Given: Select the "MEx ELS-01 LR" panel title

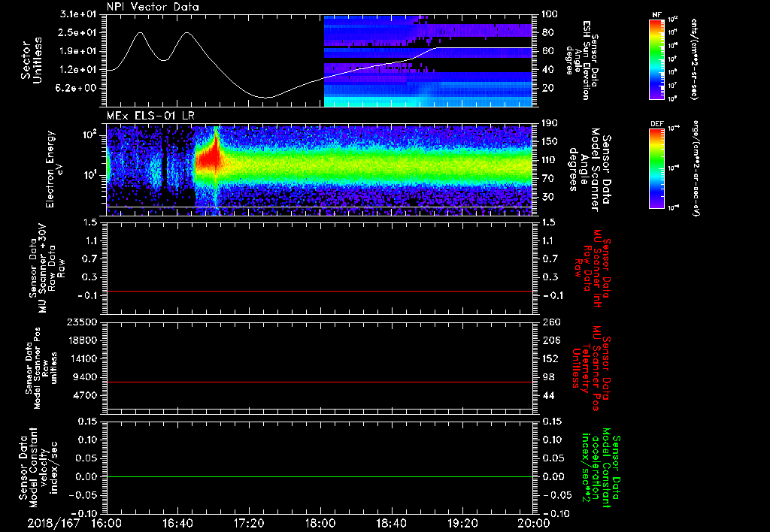Looking at the screenshot, I should [150, 116].
